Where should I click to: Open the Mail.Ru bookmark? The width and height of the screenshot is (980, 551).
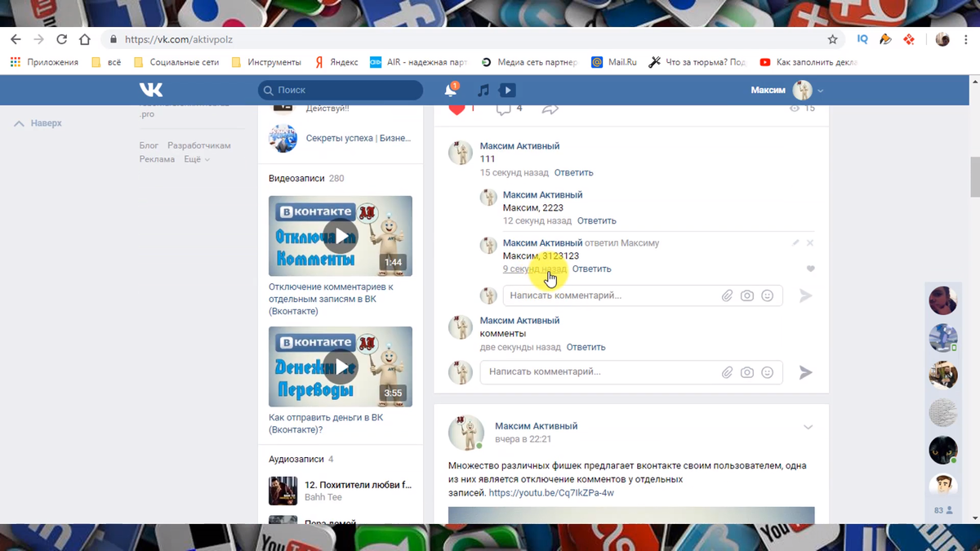(x=614, y=62)
